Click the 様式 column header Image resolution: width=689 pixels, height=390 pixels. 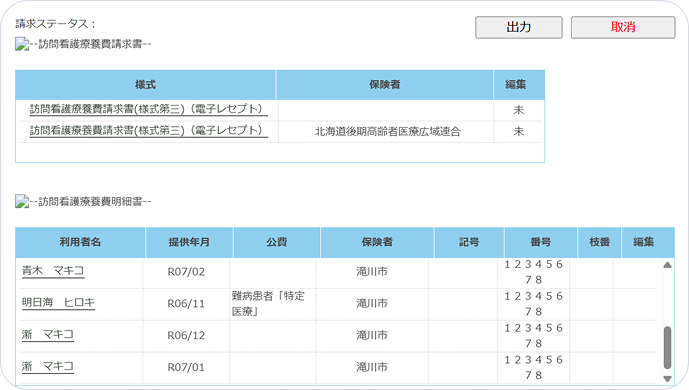click(x=145, y=85)
